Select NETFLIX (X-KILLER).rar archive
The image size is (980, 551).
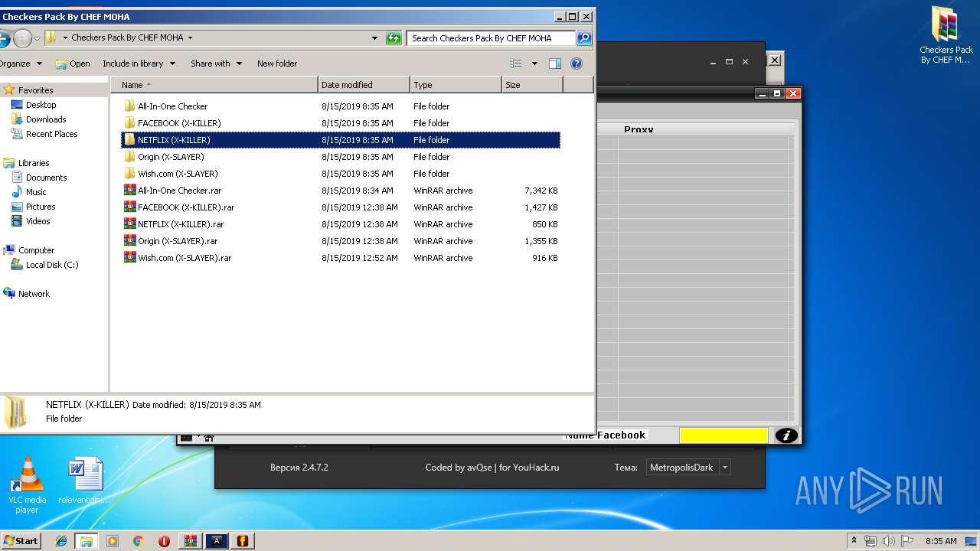[180, 224]
